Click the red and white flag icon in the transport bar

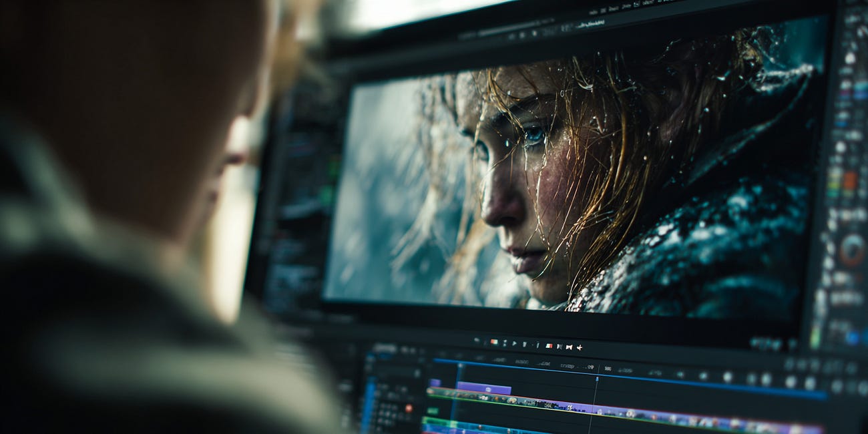[x=549, y=346]
